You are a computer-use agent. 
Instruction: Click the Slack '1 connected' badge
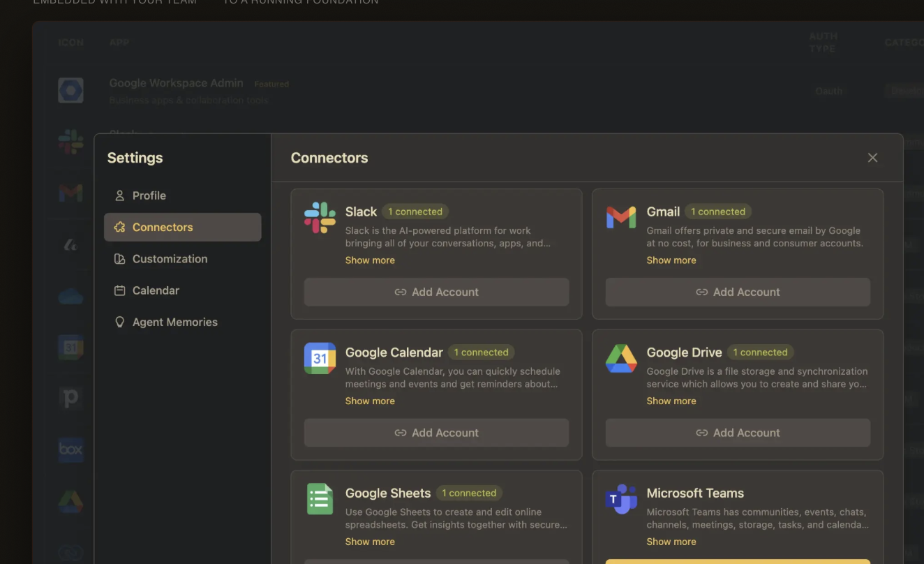point(415,211)
